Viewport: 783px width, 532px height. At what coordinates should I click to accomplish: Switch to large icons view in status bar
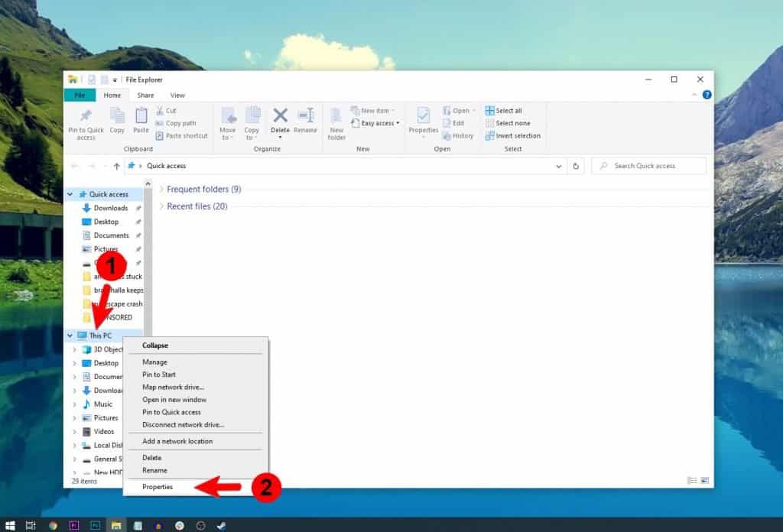pos(704,481)
